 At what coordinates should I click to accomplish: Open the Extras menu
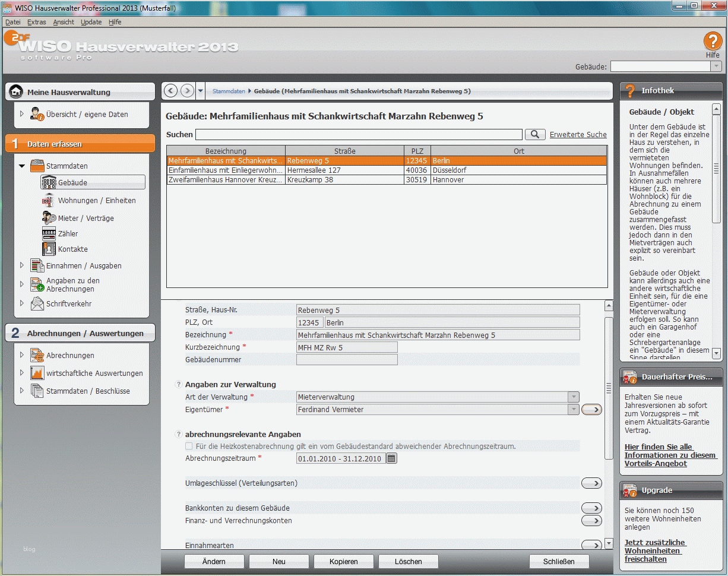coord(36,22)
